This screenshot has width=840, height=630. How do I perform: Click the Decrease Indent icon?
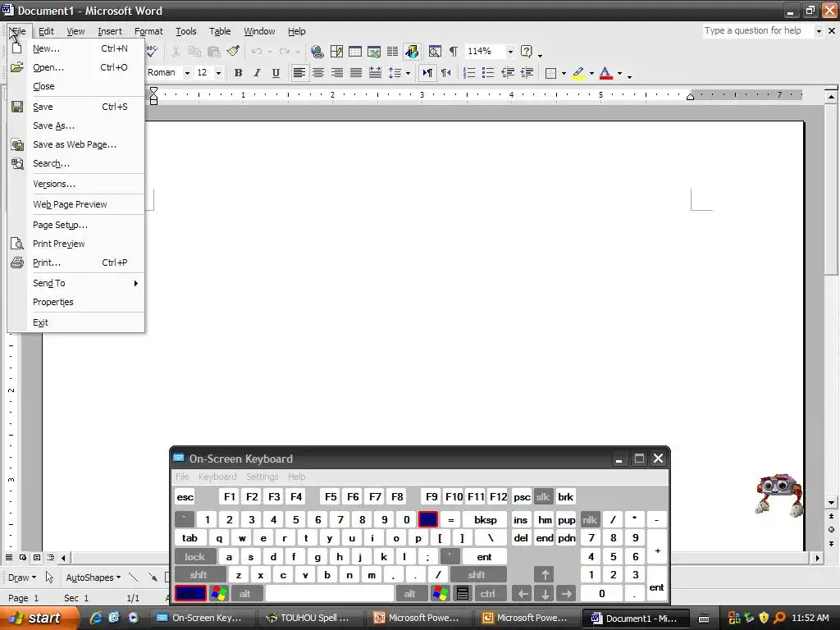pos(507,73)
